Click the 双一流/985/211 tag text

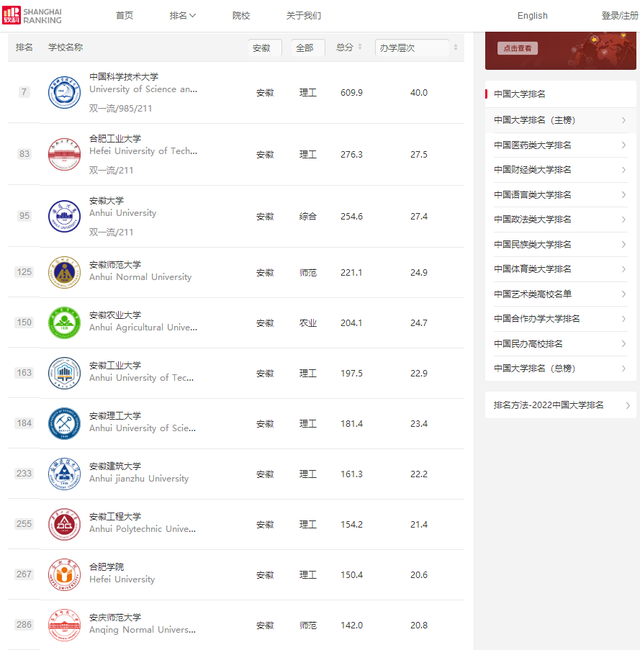(121, 108)
